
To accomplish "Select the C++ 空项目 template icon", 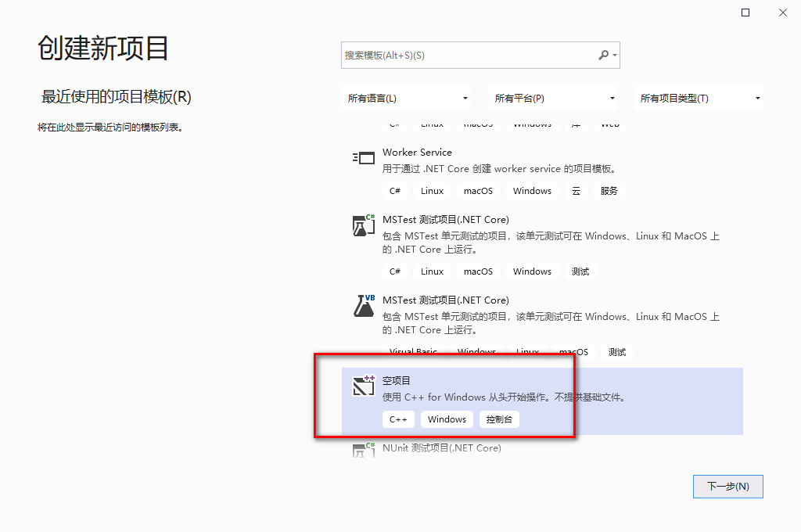I will pos(363,386).
